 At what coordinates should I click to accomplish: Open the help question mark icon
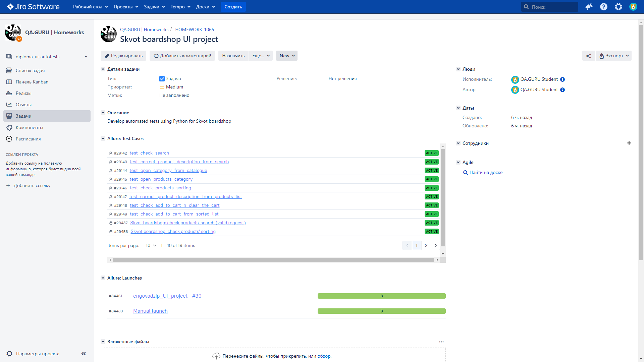click(603, 7)
